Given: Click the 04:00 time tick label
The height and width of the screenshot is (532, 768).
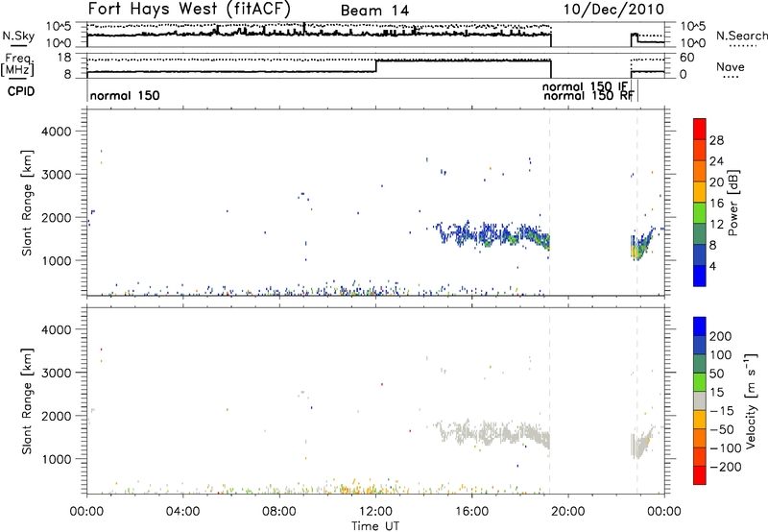Looking at the screenshot, I should pos(182,512).
